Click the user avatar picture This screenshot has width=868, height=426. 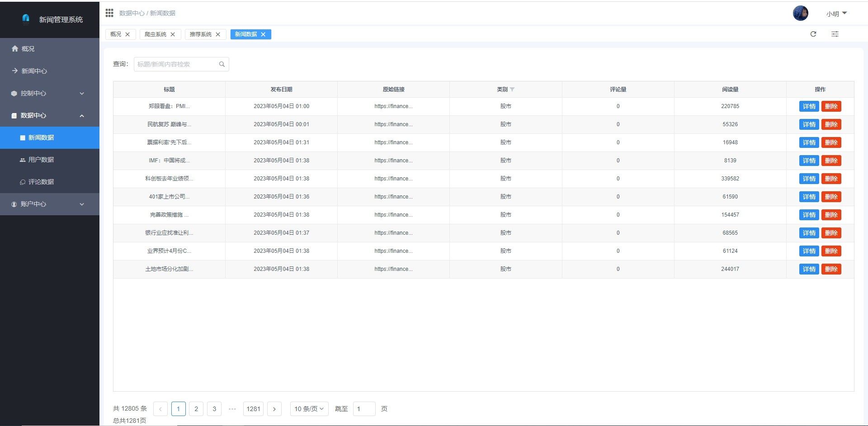(800, 13)
